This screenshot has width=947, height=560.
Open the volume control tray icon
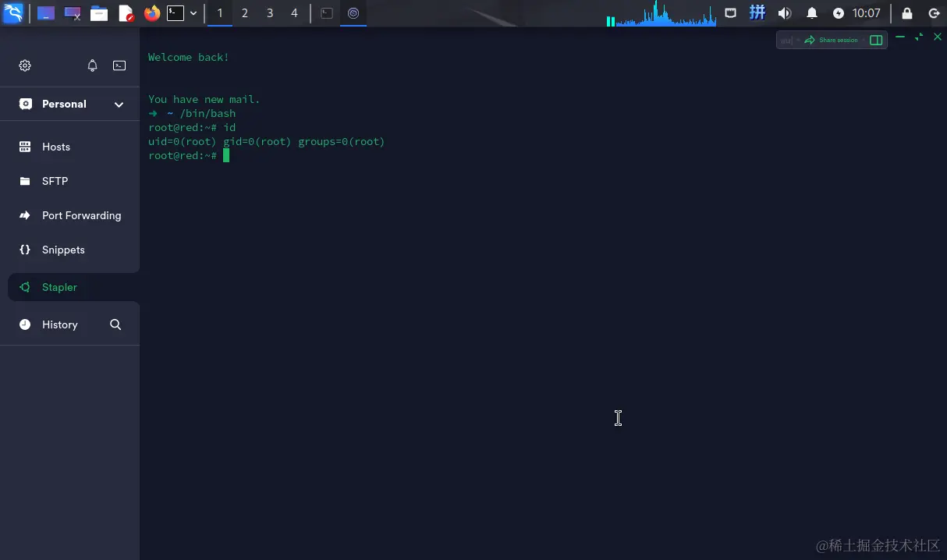click(785, 13)
